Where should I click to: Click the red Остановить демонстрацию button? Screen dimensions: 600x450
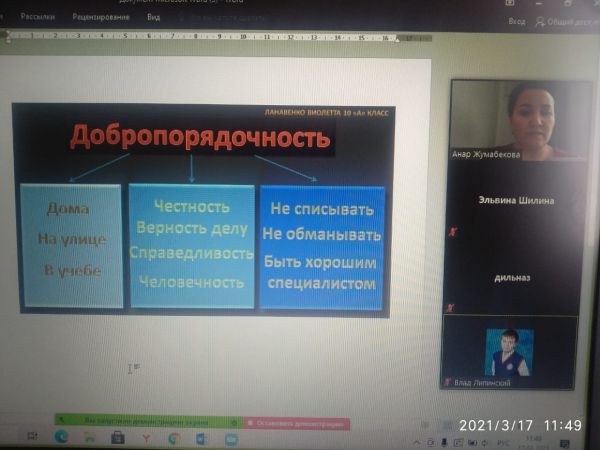(297, 424)
